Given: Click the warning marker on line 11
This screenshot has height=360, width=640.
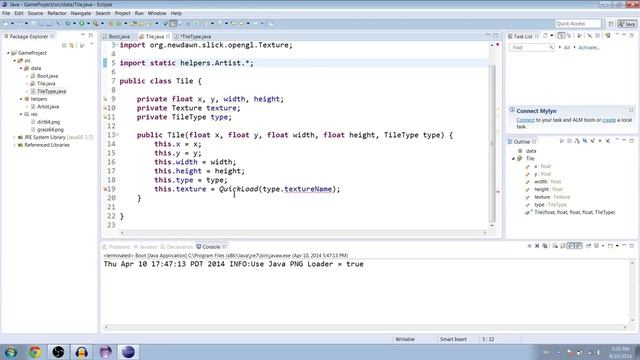Looking at the screenshot, I should click(x=105, y=117).
